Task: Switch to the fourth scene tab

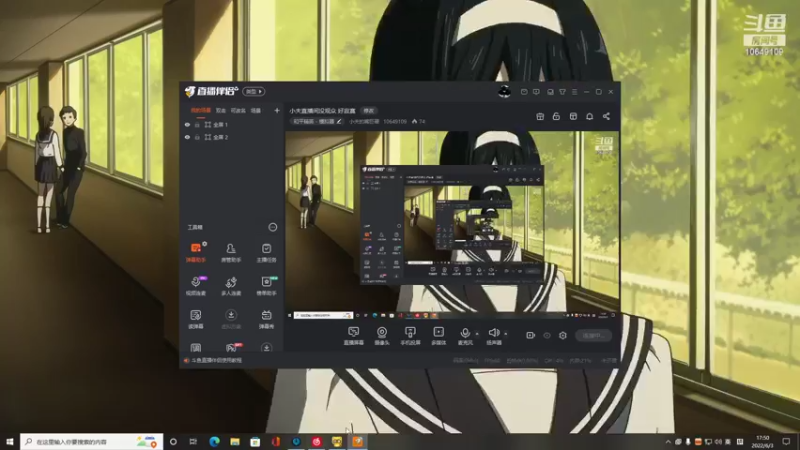Action: pos(256,110)
